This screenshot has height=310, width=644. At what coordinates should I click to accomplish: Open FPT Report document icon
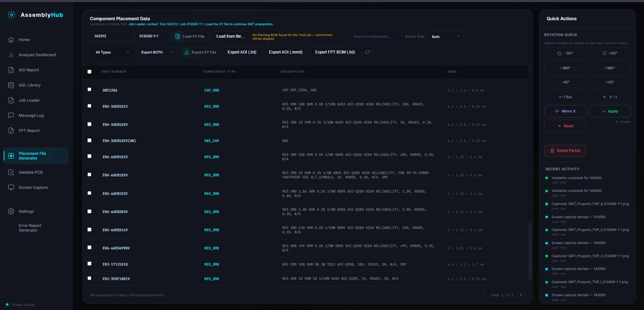click(x=11, y=130)
